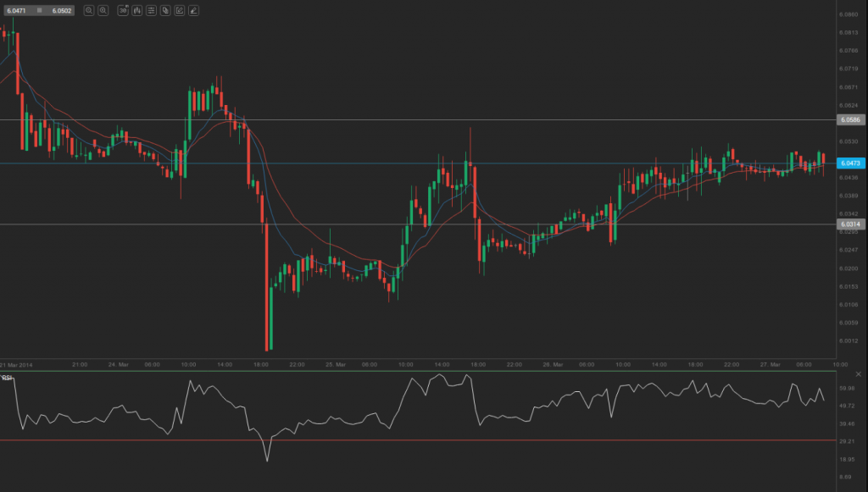Select the zoom-in magnifier tool
Viewport: 868px width, 492px height.
(x=89, y=11)
